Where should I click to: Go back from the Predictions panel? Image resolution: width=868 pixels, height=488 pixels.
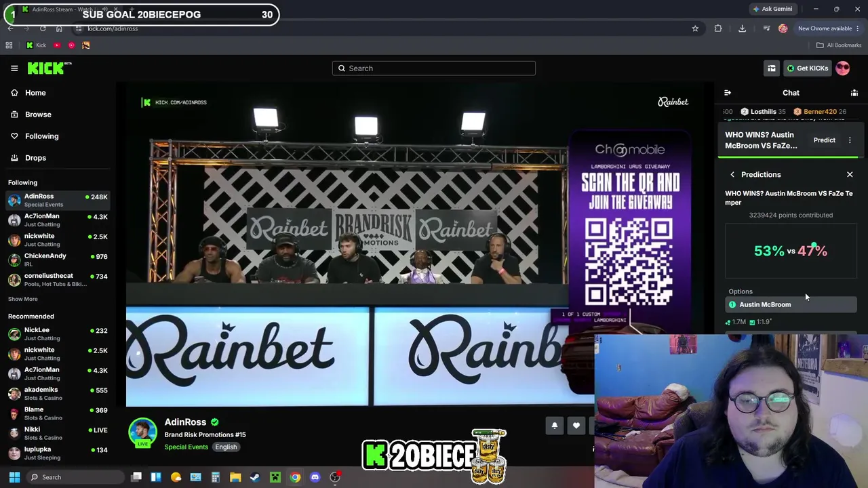click(x=732, y=175)
